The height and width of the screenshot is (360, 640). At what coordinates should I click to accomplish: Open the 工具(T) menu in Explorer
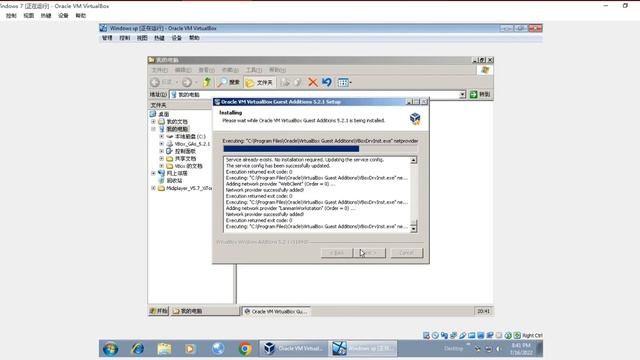[253, 70]
